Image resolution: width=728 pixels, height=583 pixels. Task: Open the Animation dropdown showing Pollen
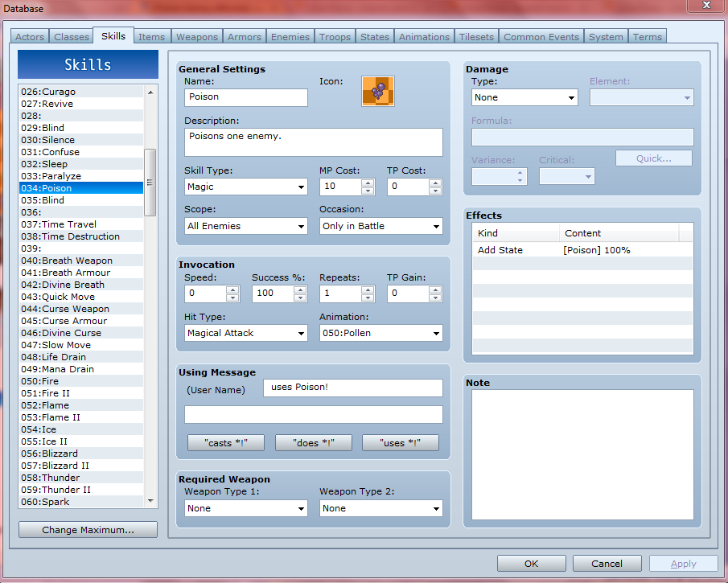tap(380, 333)
